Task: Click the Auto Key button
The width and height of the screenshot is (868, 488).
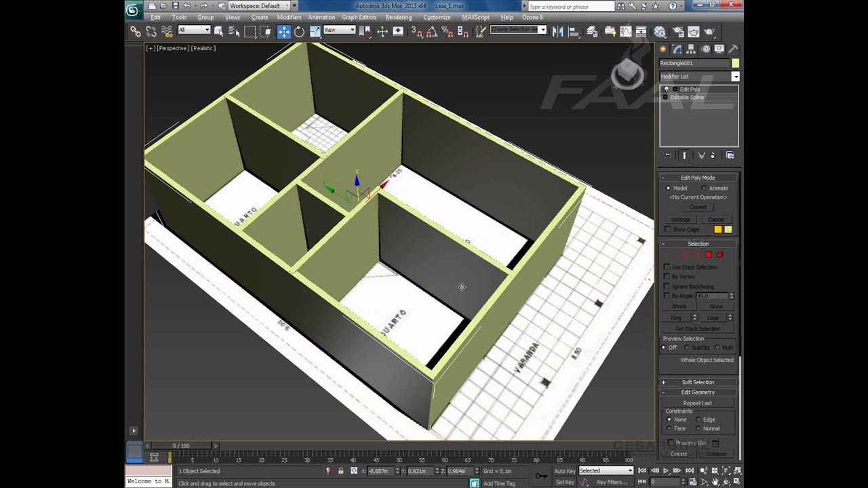Action: [x=565, y=470]
